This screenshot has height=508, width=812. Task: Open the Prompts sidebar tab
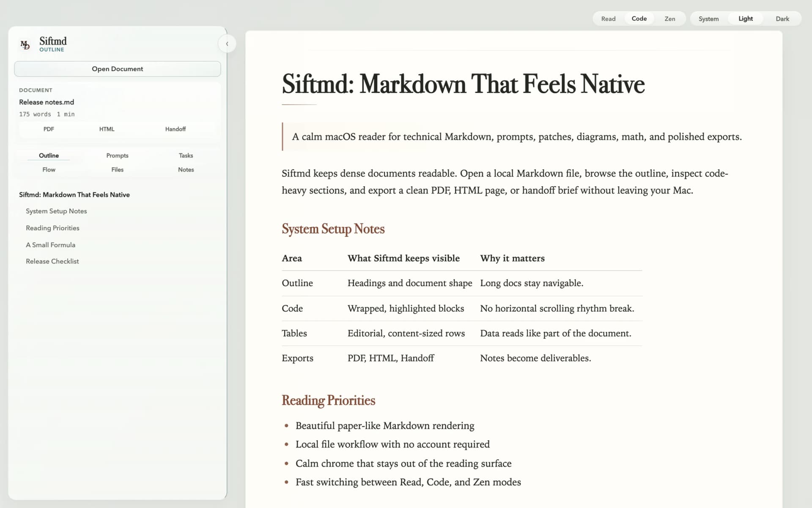(118, 155)
